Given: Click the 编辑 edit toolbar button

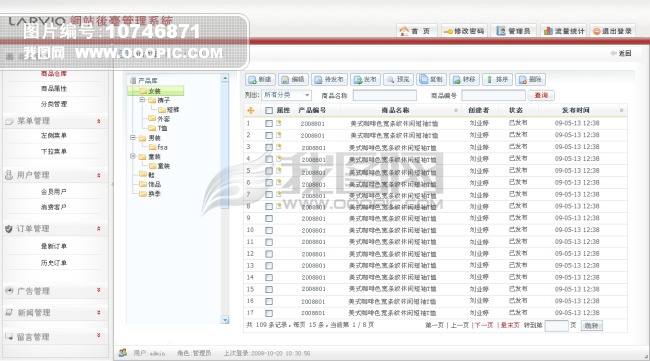Looking at the screenshot, I should 293,79.
